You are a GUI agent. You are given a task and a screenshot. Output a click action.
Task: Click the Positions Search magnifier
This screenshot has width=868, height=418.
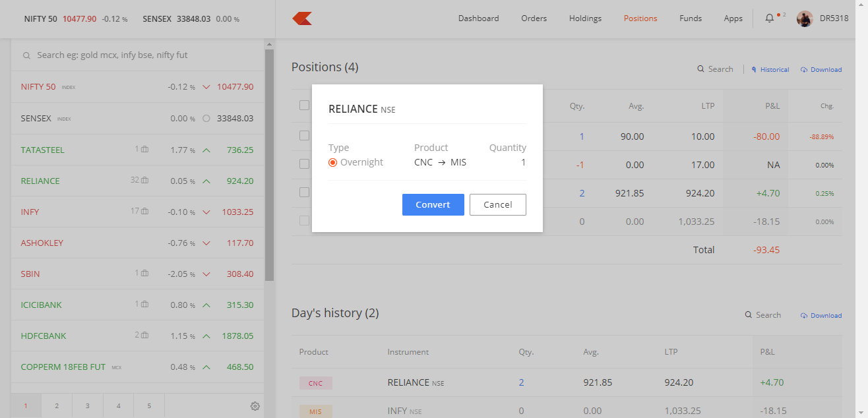click(701, 69)
